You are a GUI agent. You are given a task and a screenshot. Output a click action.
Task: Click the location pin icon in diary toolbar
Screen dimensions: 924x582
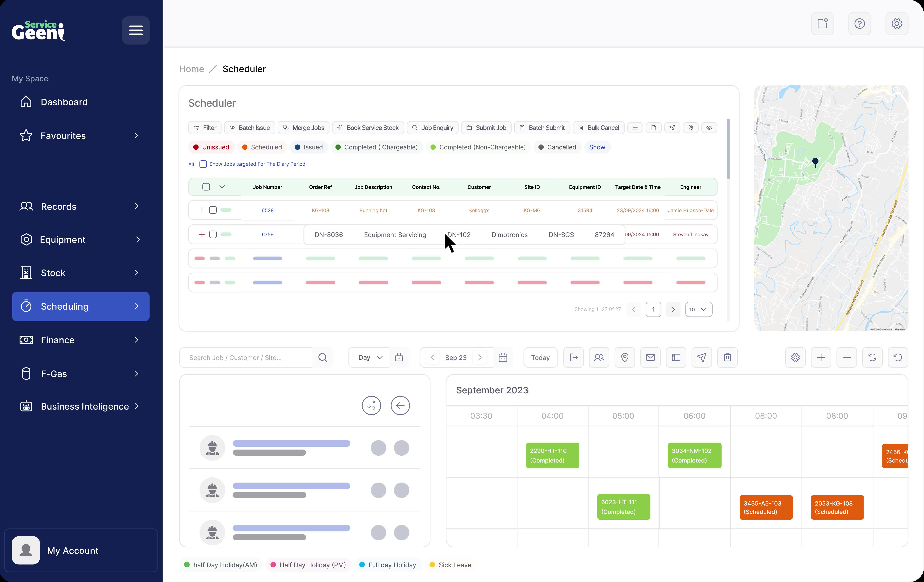point(625,357)
